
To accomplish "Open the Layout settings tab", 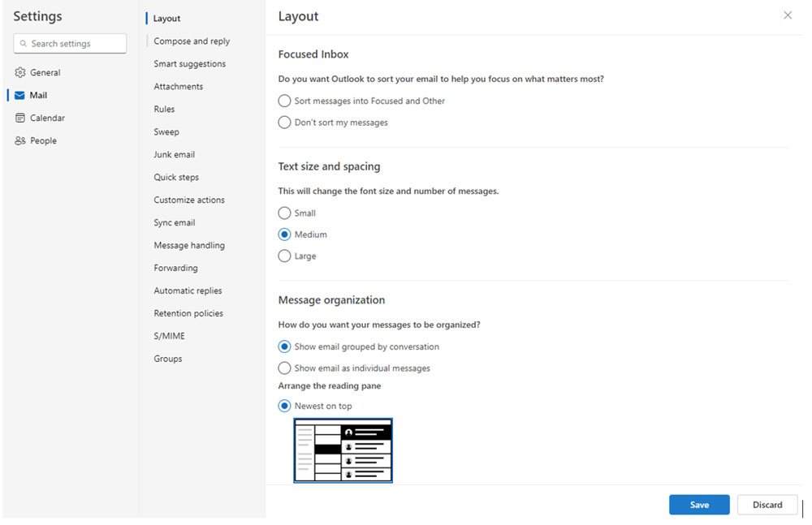I will (x=166, y=19).
